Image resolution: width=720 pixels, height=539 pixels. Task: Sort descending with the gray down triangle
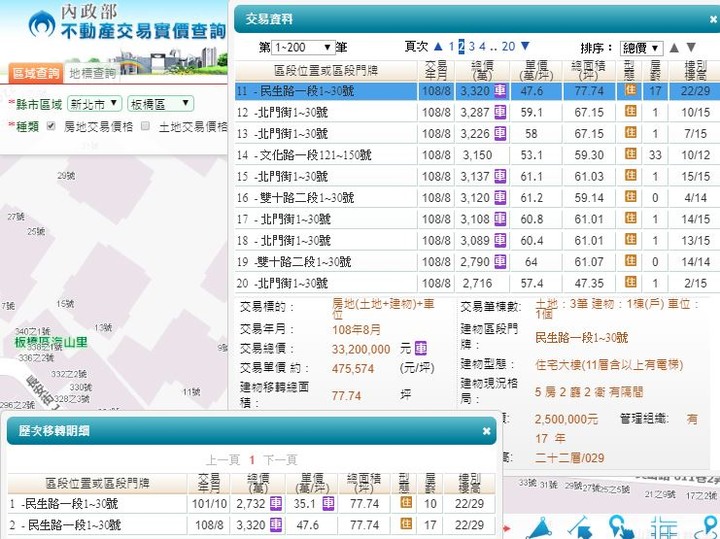(691, 47)
